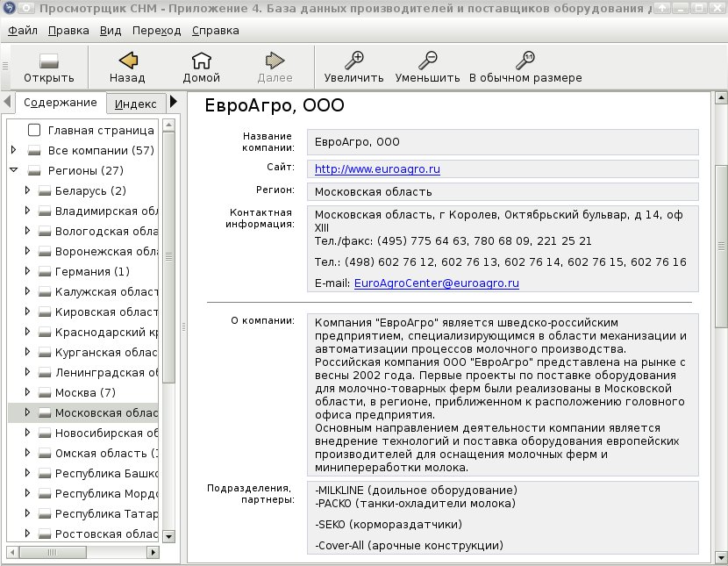This screenshot has height=566, width=728.
Task: Open the Справка menu
Action: coord(216,31)
